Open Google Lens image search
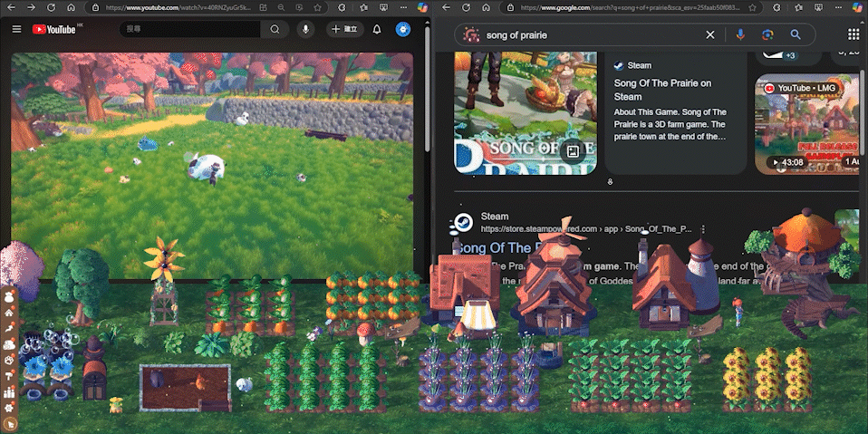Image resolution: width=868 pixels, height=434 pixels. 767,34
